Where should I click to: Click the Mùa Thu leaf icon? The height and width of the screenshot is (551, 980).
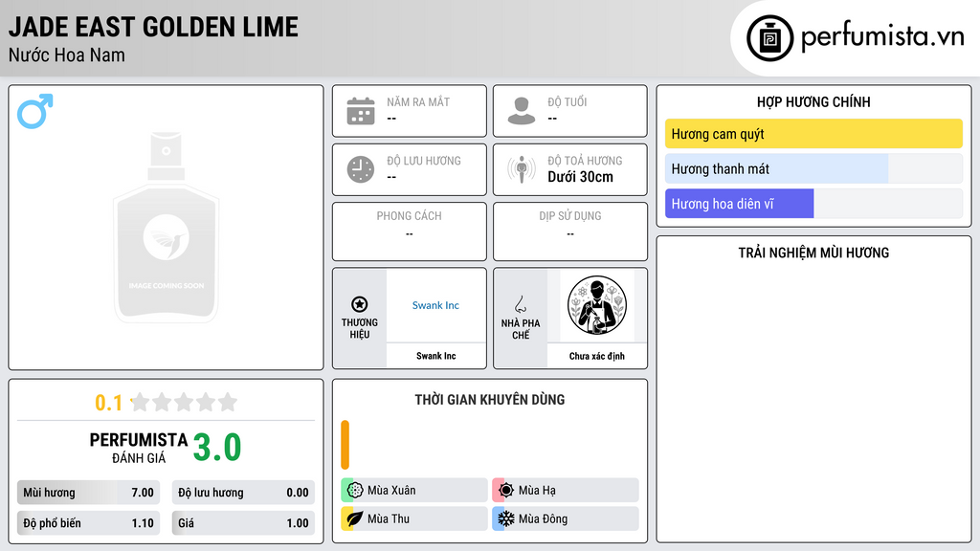[x=355, y=518]
